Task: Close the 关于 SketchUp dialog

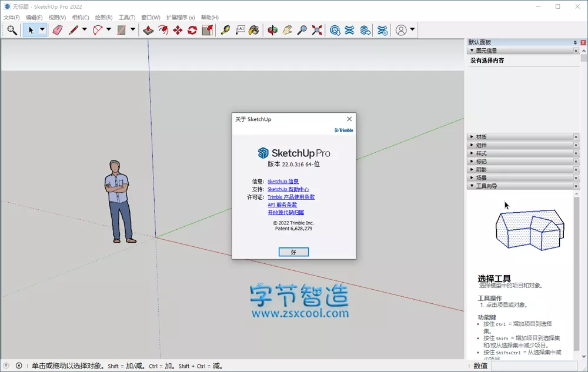Action: 349,119
